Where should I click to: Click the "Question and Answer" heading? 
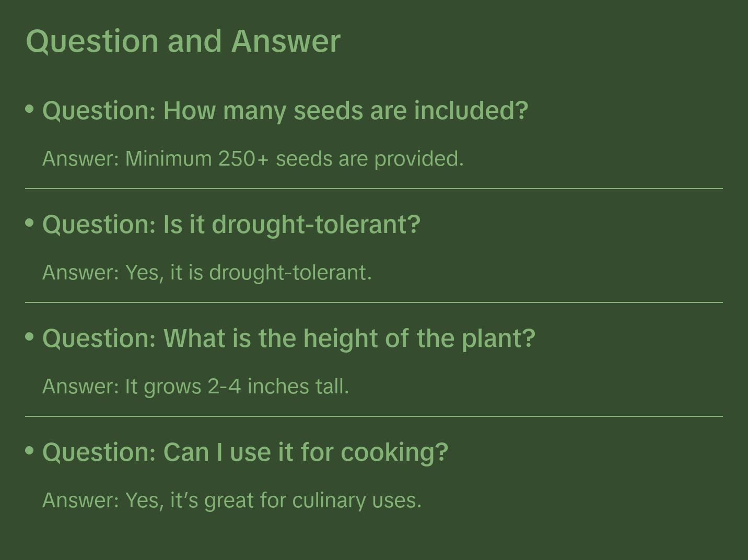pyautogui.click(x=183, y=41)
